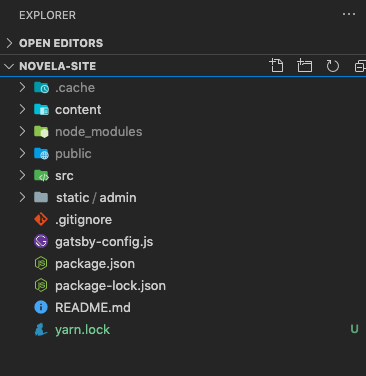
Task: Select the content folder name
Action: pyautogui.click(x=78, y=110)
